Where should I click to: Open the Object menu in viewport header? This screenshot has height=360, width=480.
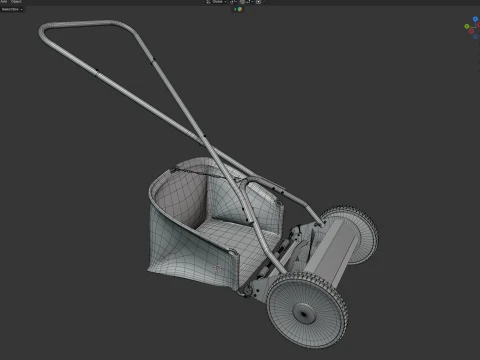point(16,1)
